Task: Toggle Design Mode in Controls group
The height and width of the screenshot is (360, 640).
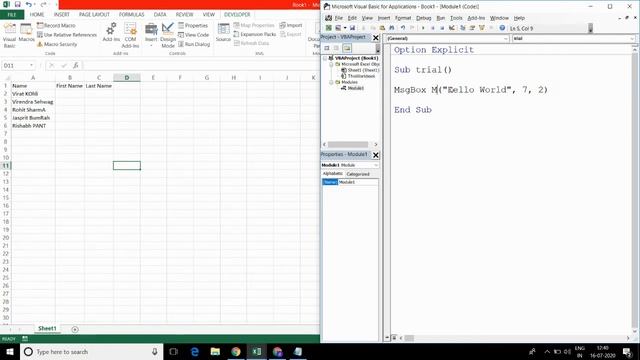Action: click(x=168, y=35)
